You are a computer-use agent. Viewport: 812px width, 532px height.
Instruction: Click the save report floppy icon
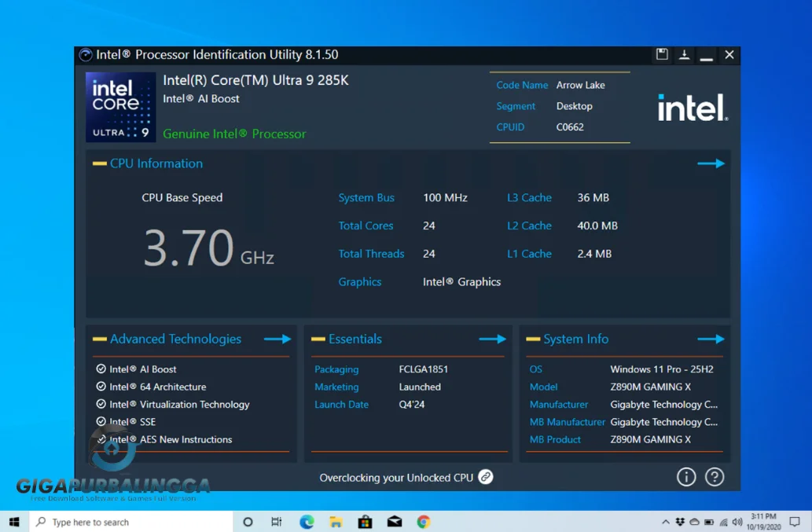[661, 54]
